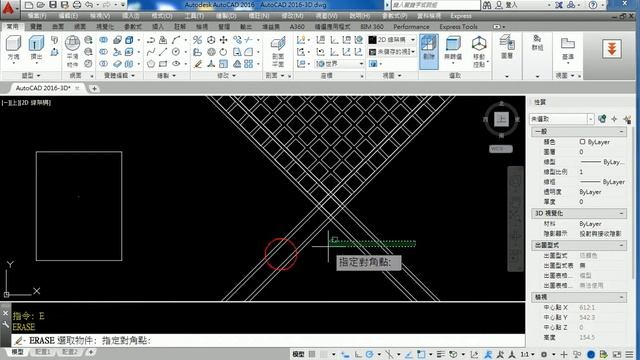Click the WCS label below ViewCube
The height and width of the screenshot is (360, 640).
tap(501, 149)
